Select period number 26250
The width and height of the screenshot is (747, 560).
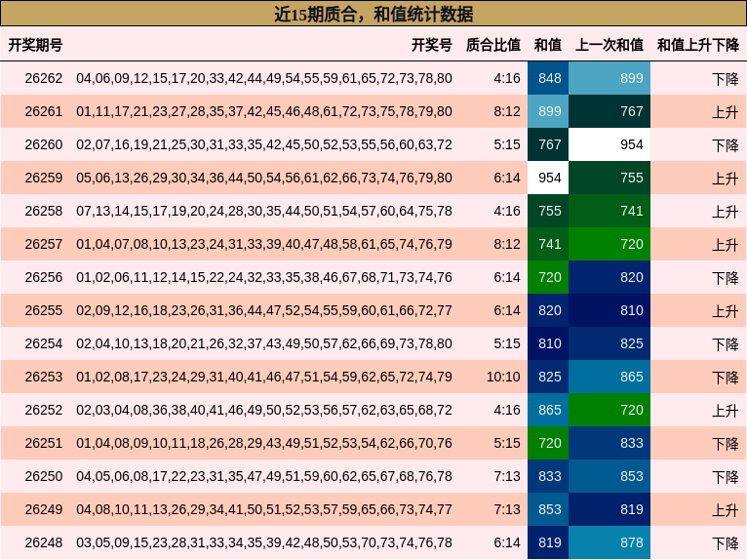pyautogui.click(x=43, y=476)
